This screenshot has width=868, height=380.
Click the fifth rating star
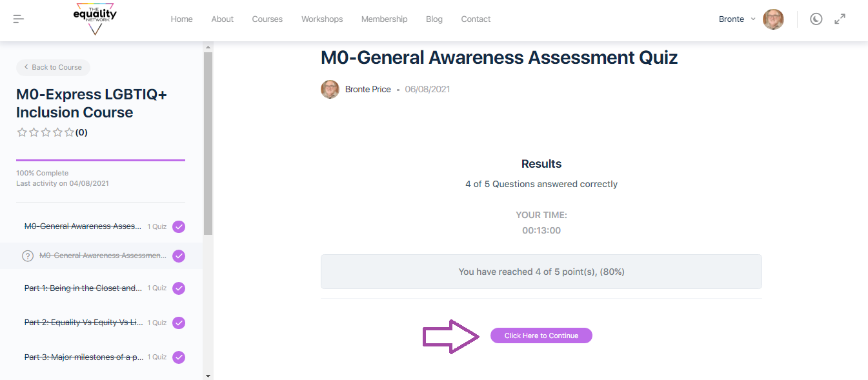coord(69,132)
